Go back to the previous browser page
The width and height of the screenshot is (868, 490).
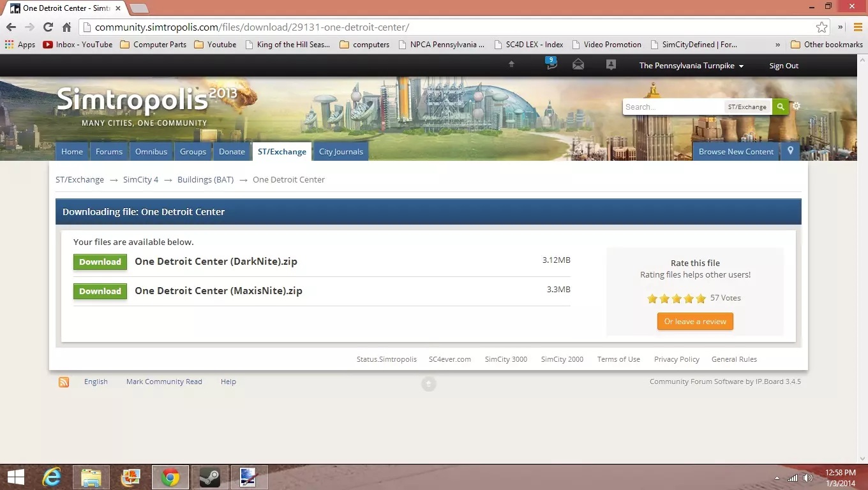pyautogui.click(x=11, y=27)
